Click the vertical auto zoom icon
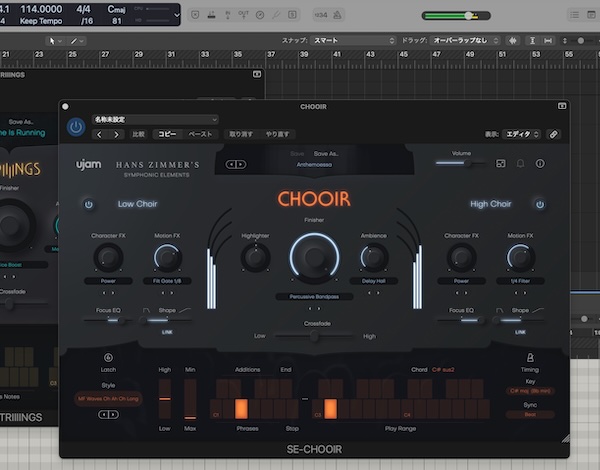Image resolution: width=600 pixels, height=470 pixels. (x=532, y=40)
